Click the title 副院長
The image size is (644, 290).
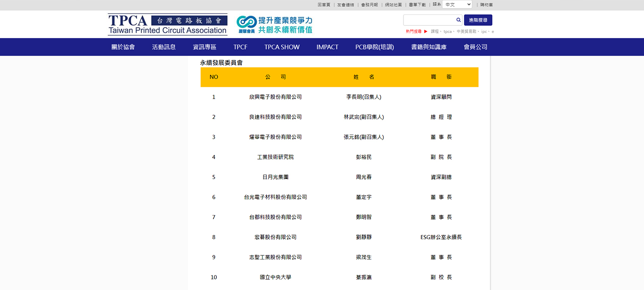pyautogui.click(x=441, y=157)
